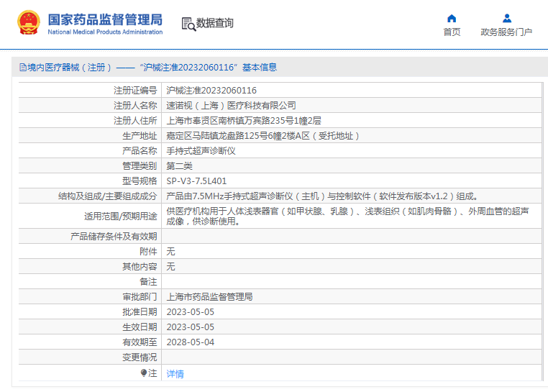The height and width of the screenshot is (392, 548).
Task: Click the 国家药品监督管理局 site title
Action: coord(105,19)
